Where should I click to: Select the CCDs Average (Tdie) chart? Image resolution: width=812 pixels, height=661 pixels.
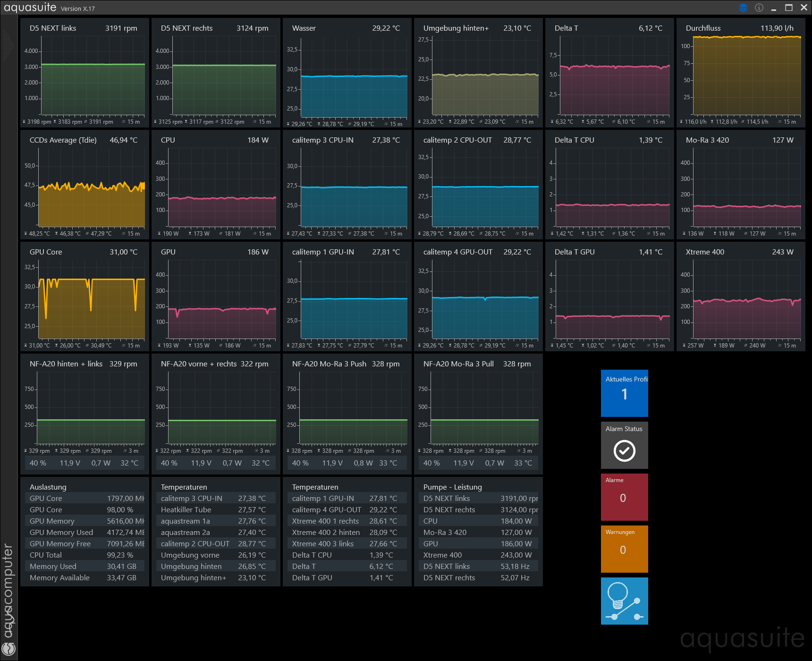[x=85, y=184]
